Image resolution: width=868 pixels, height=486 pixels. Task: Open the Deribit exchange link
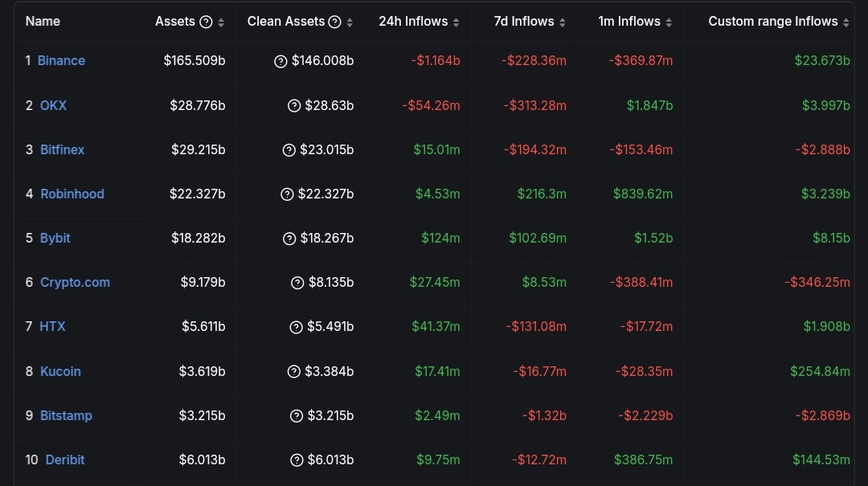65,459
